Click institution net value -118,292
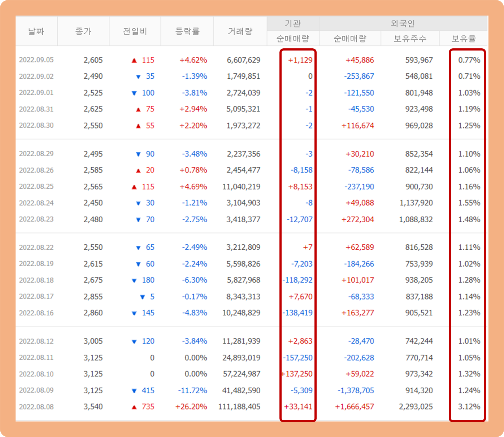This screenshot has width=504, height=437. 298,280
